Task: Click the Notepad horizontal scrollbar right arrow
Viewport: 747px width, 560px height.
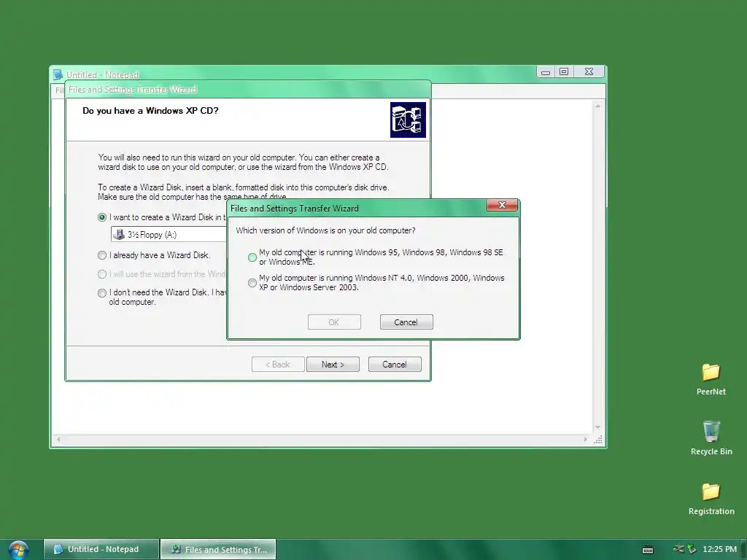Action: point(586,440)
